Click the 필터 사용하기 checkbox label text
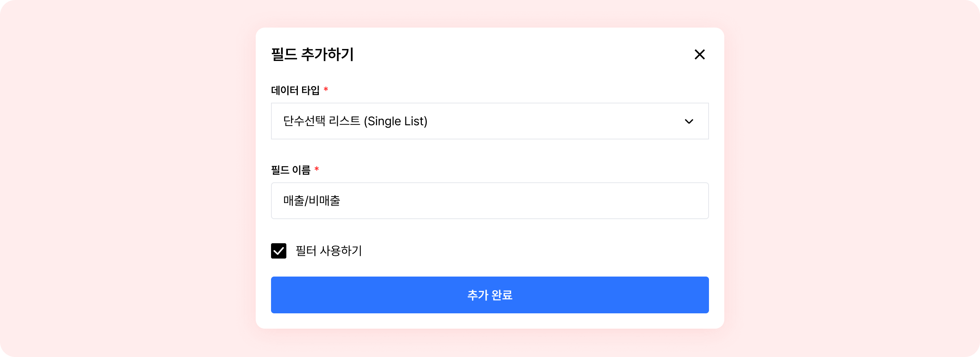980x357 pixels. click(328, 251)
